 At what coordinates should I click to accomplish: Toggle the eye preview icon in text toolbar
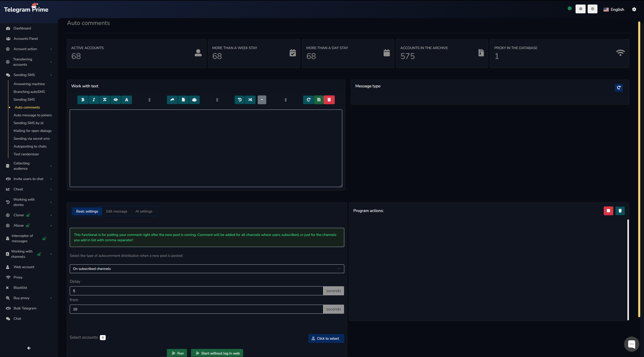coord(116,100)
